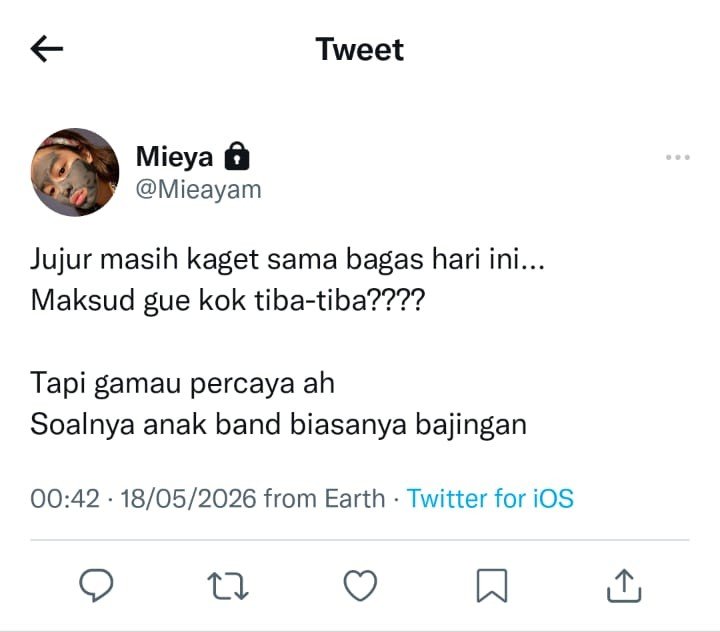Screen dimensions: 720x632
Task: Tap the 'from Earth' location text
Action: point(325,499)
